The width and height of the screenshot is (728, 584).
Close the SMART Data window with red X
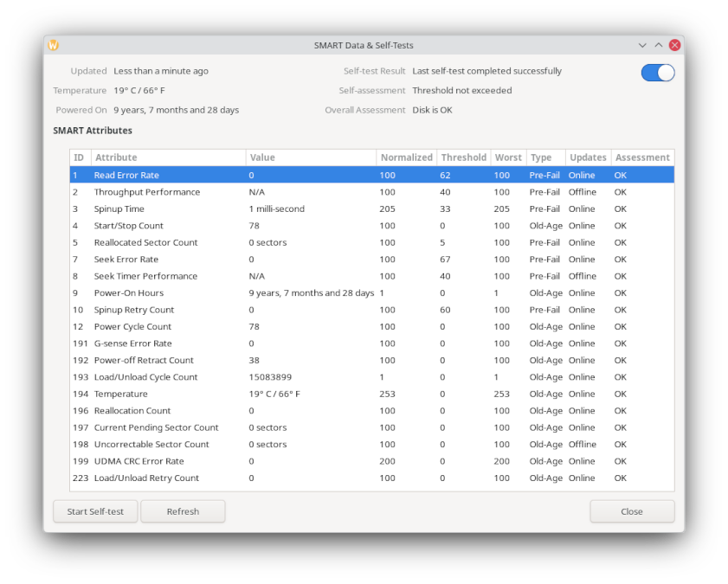(x=674, y=45)
